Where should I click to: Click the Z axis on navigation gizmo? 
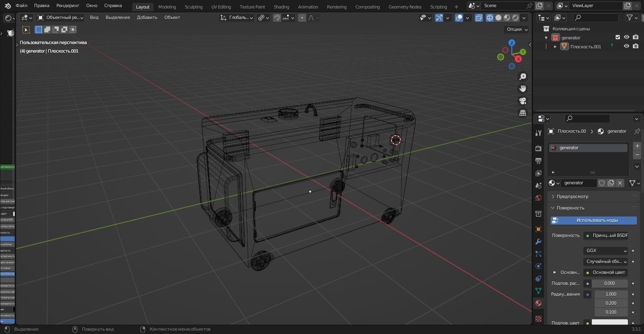(512, 43)
